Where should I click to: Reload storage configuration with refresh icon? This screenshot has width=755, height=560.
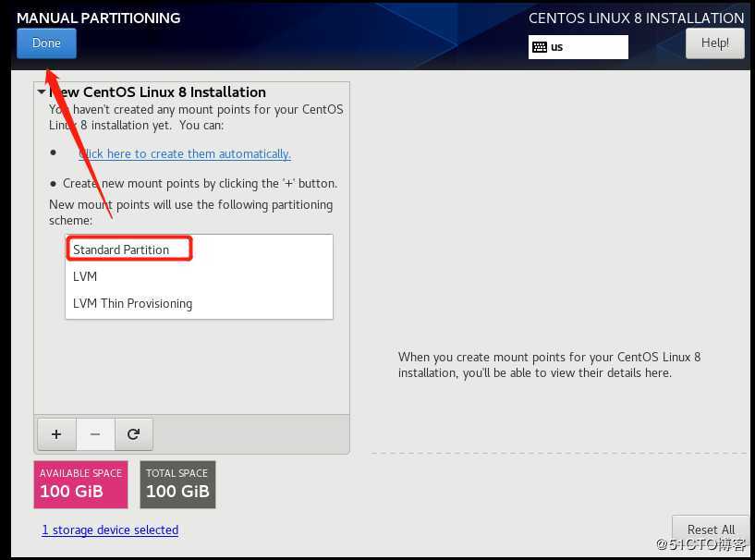coord(133,434)
